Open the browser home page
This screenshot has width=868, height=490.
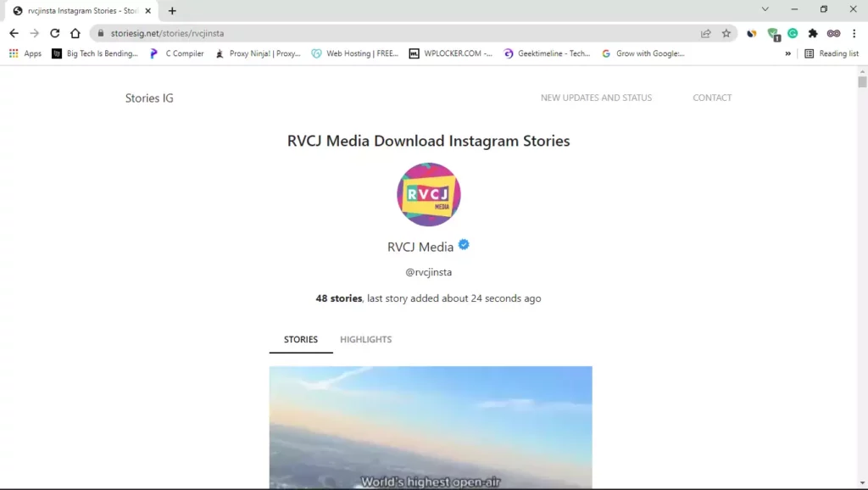pos(75,33)
